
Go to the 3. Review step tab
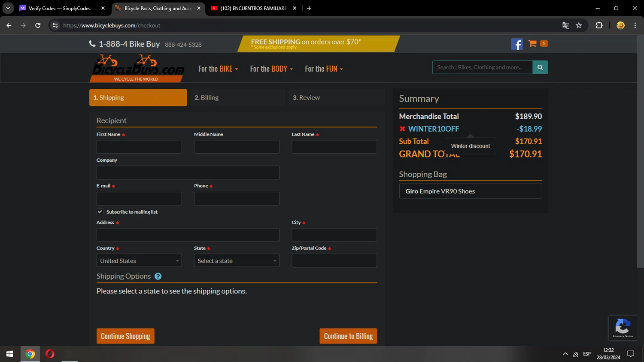pyautogui.click(x=336, y=98)
